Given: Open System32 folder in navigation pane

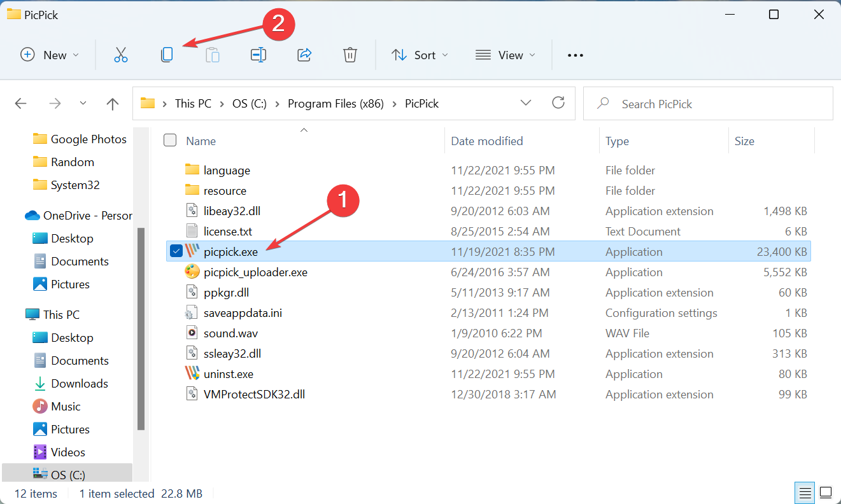Looking at the screenshot, I should click(66, 185).
